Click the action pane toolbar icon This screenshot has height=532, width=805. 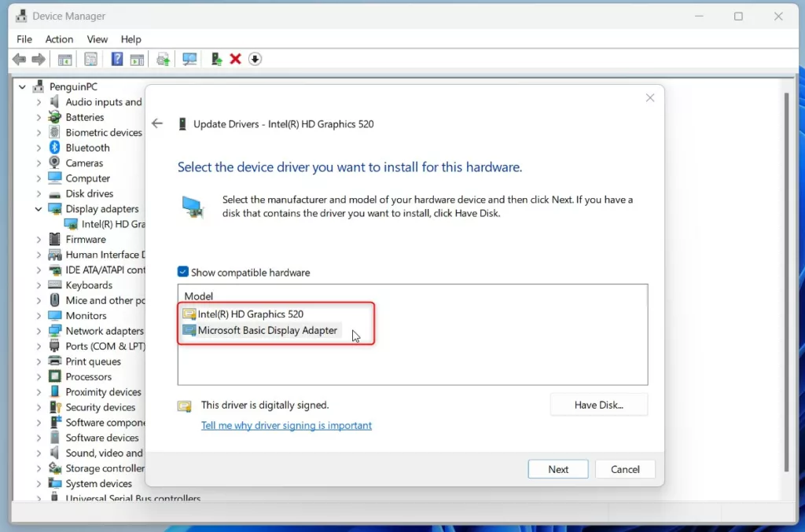[137, 60]
